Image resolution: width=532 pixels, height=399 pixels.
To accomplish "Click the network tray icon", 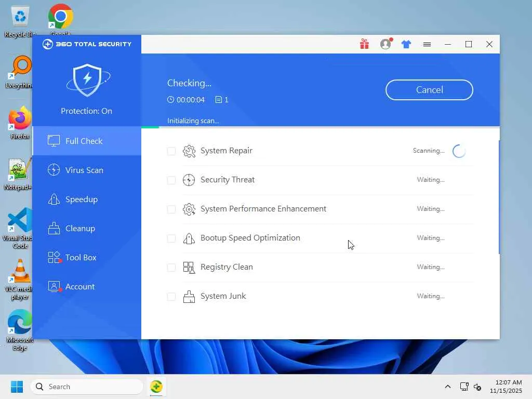I will pyautogui.click(x=464, y=387).
